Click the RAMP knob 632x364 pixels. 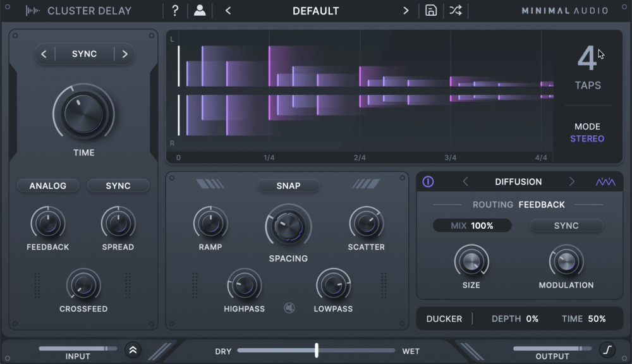tap(210, 223)
